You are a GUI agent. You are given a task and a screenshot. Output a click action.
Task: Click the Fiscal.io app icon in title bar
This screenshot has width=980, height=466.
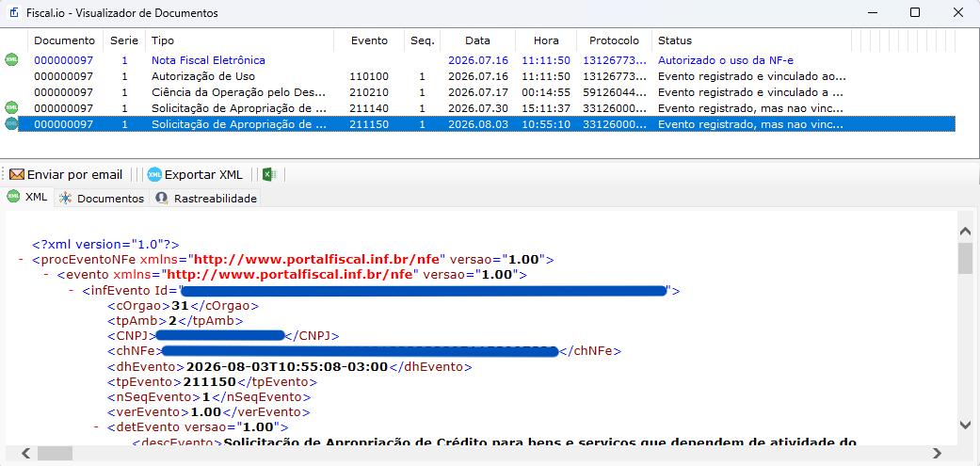click(x=14, y=12)
